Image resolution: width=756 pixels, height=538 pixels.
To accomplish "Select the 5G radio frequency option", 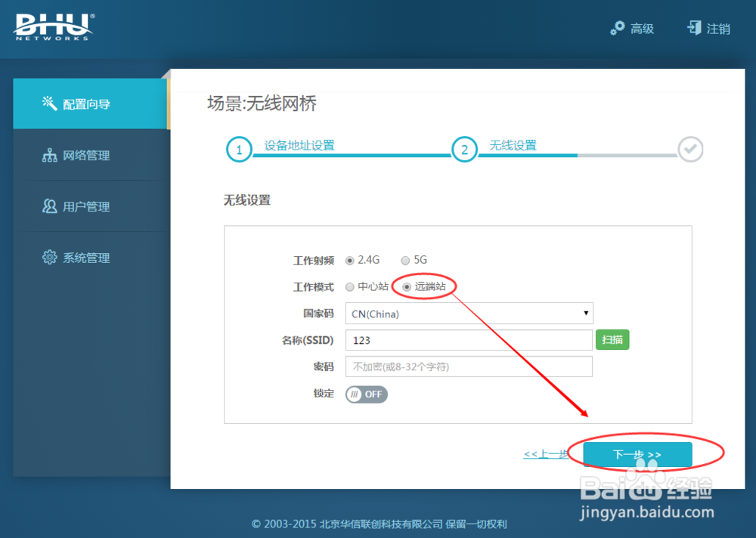I will click(x=405, y=261).
